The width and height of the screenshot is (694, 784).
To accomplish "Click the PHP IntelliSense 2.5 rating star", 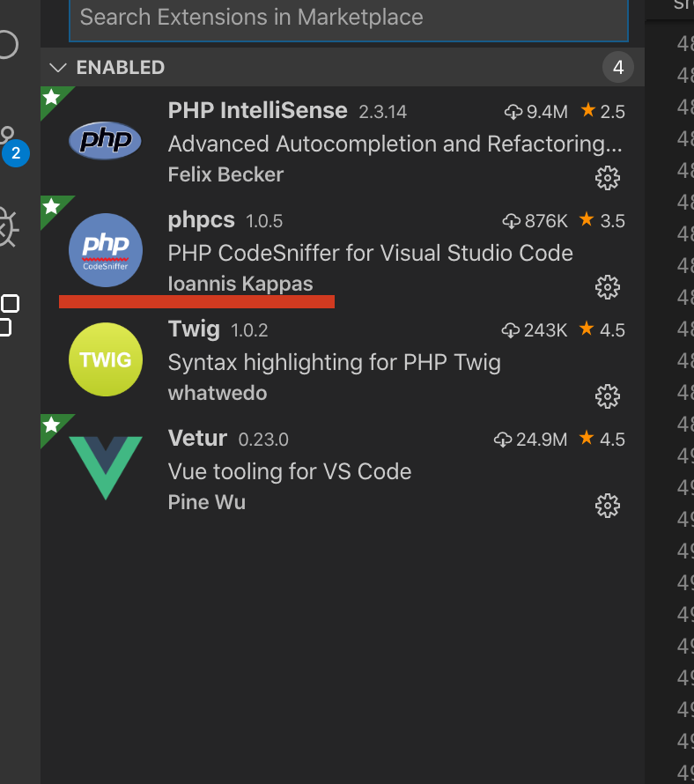I will tap(588, 110).
